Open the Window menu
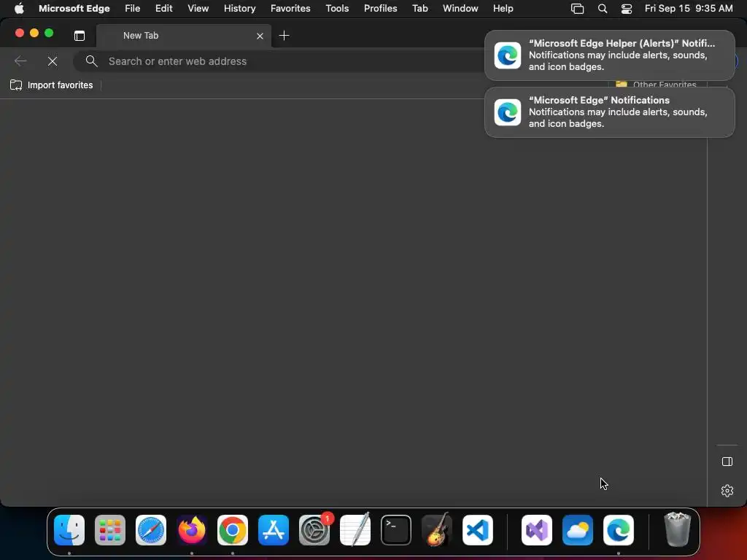 [x=461, y=9]
